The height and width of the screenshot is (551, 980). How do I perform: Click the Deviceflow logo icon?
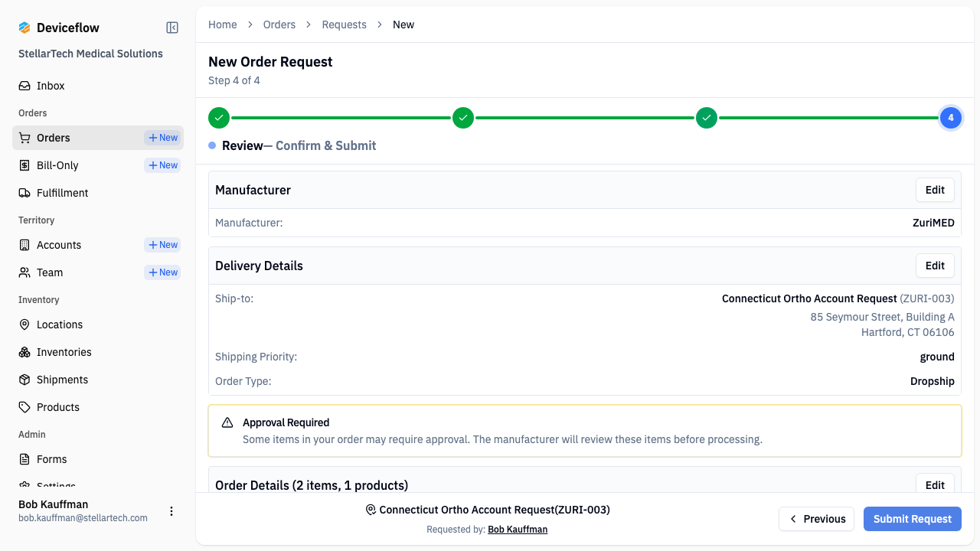point(24,28)
